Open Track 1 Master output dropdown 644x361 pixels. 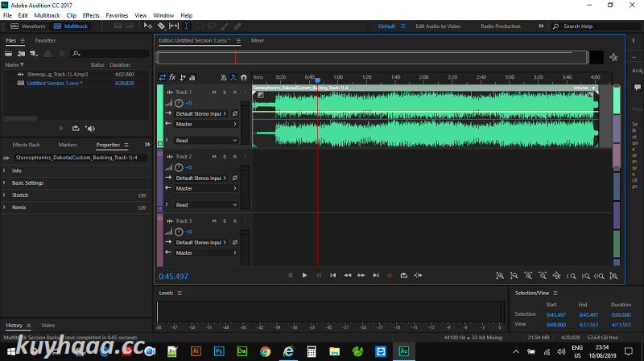pos(206,124)
